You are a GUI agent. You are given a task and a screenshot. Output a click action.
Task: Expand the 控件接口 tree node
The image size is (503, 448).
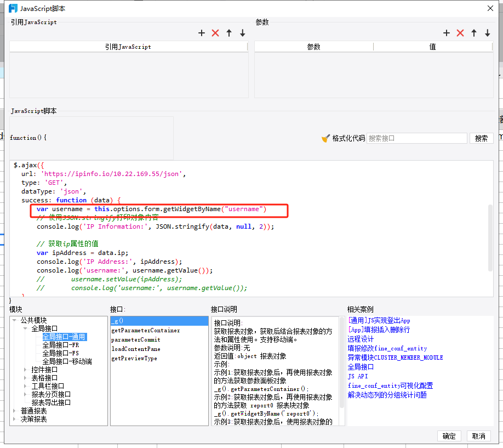coord(25,370)
